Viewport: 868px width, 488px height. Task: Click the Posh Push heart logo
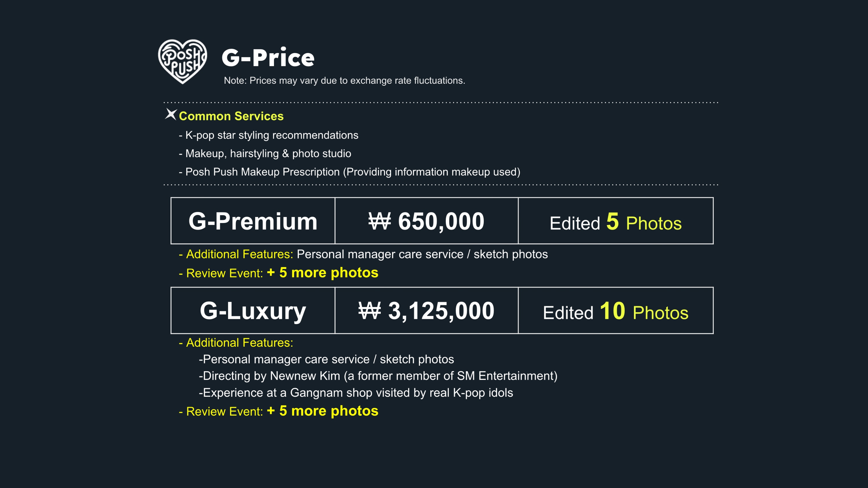tap(182, 61)
